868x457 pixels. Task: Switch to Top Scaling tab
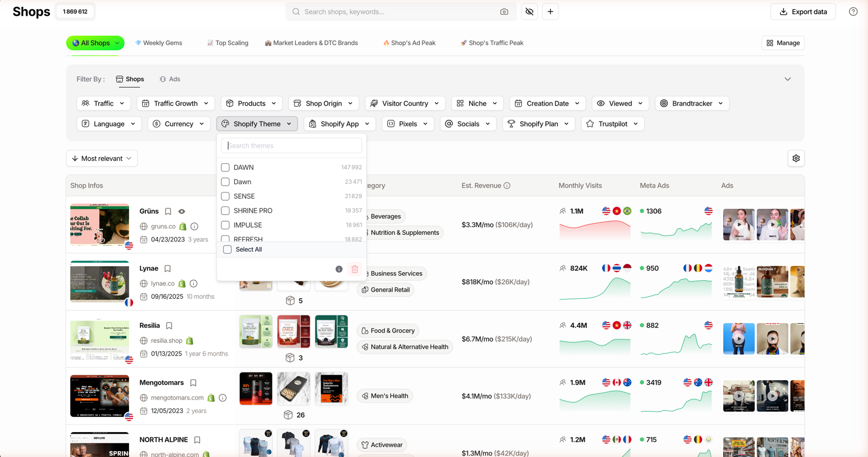point(227,43)
